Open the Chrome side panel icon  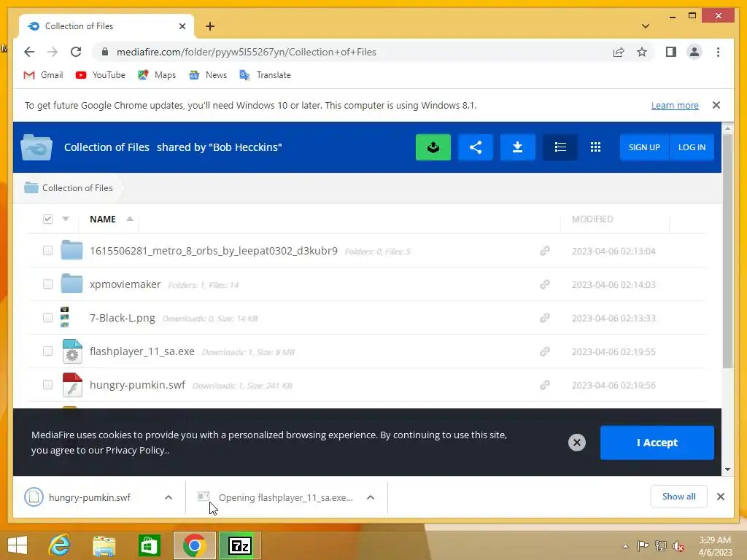[x=671, y=52]
